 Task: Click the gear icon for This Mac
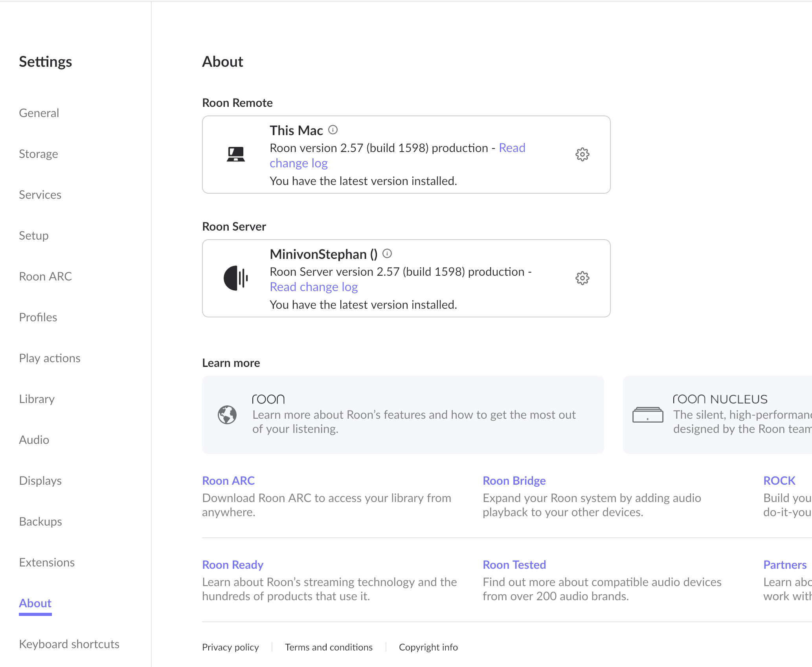pyautogui.click(x=582, y=154)
